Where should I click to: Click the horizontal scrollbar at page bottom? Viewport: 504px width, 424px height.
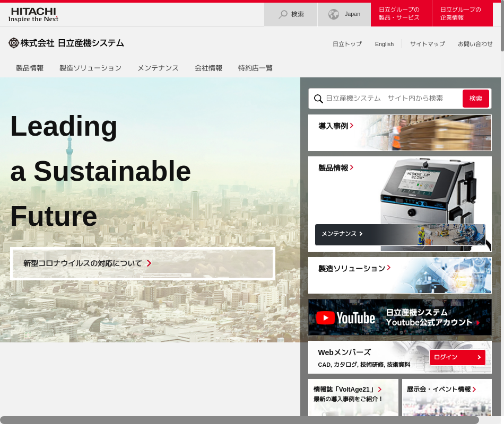pos(239,420)
